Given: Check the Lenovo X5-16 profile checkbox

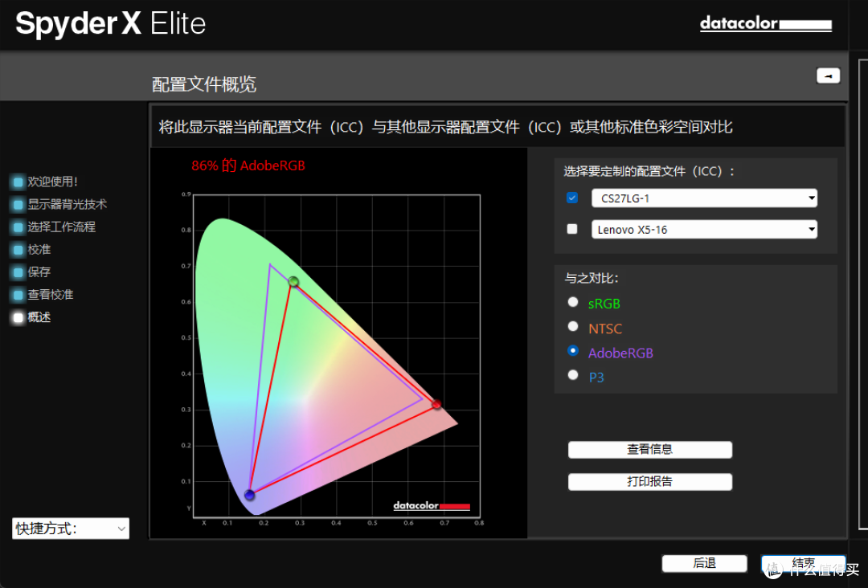Looking at the screenshot, I should click(572, 229).
